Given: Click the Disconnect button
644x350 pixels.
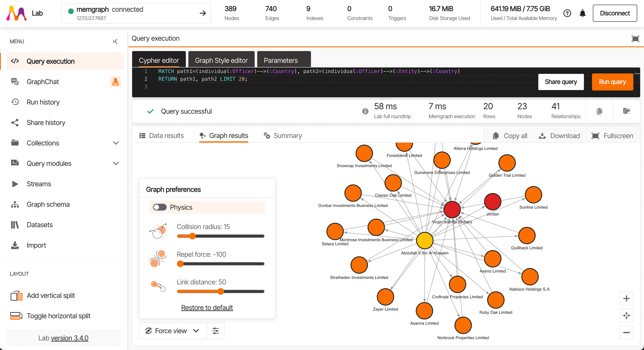Looking at the screenshot, I should [x=615, y=13].
